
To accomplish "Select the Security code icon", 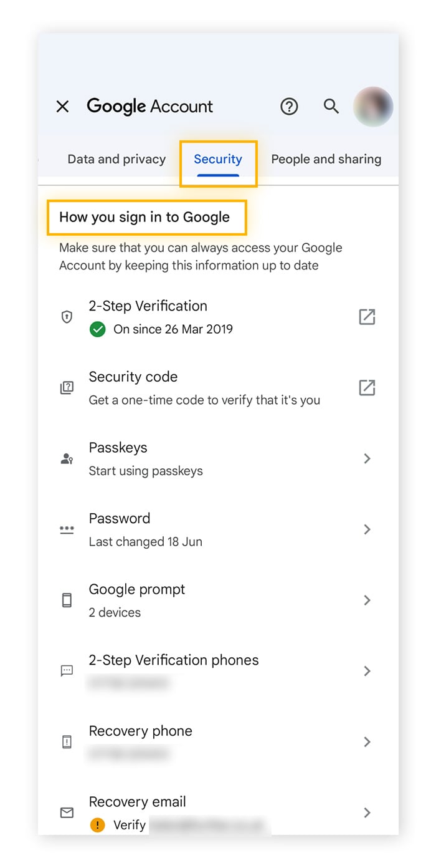I will pyautogui.click(x=67, y=387).
